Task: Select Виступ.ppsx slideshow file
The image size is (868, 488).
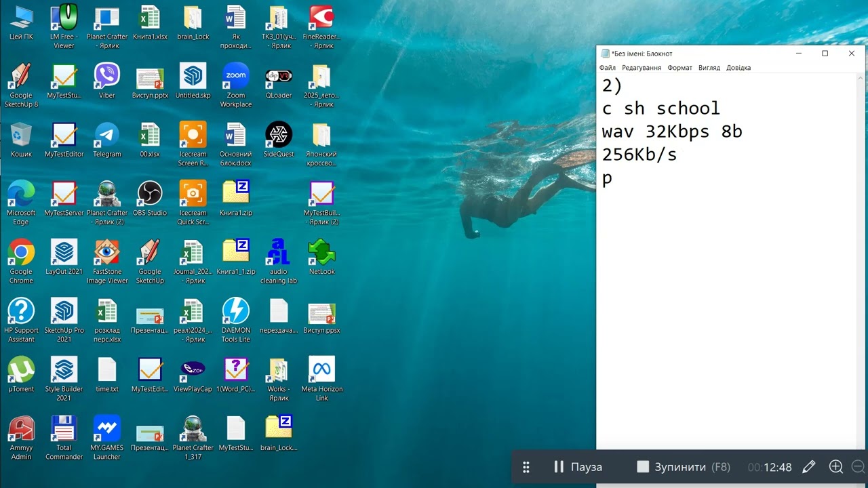Action: click(321, 316)
